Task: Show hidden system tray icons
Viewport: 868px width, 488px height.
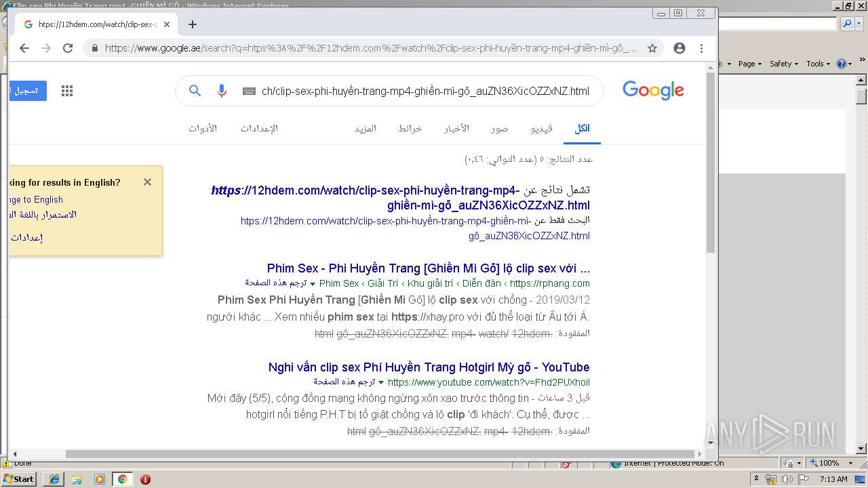Action: coord(757,479)
